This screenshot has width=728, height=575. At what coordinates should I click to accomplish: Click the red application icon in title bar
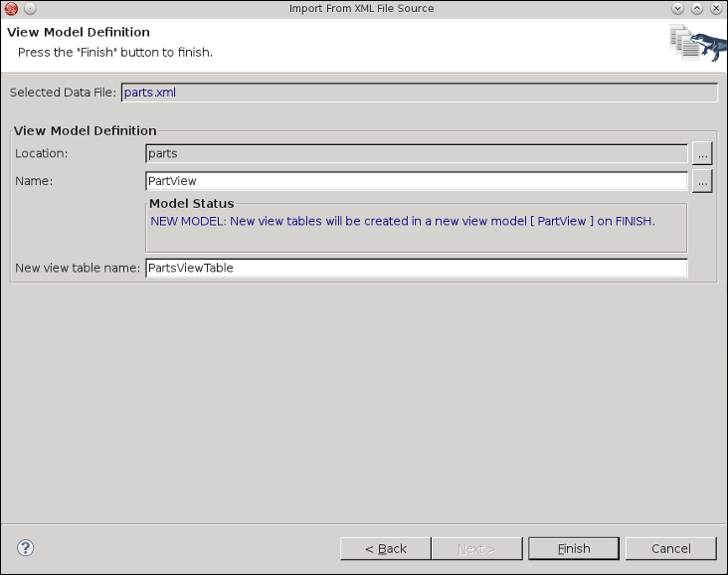coord(12,9)
